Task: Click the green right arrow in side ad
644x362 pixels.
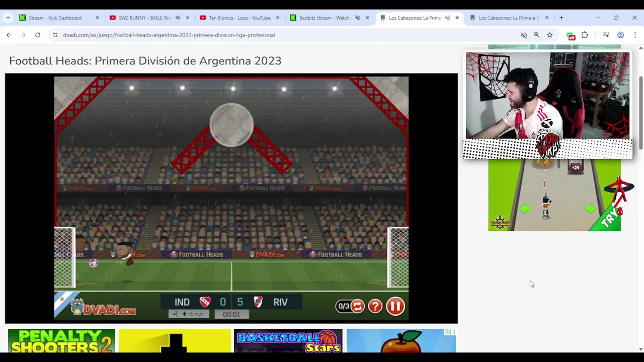Action: [x=590, y=209]
